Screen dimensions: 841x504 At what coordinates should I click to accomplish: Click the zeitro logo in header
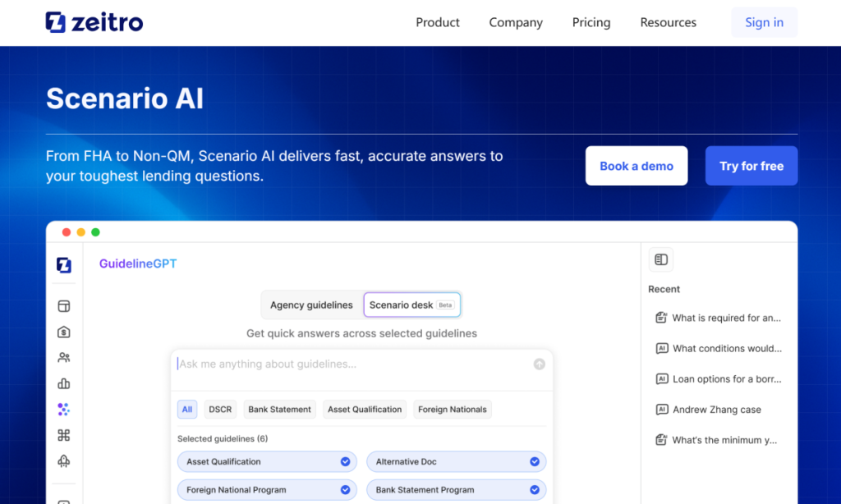point(94,22)
